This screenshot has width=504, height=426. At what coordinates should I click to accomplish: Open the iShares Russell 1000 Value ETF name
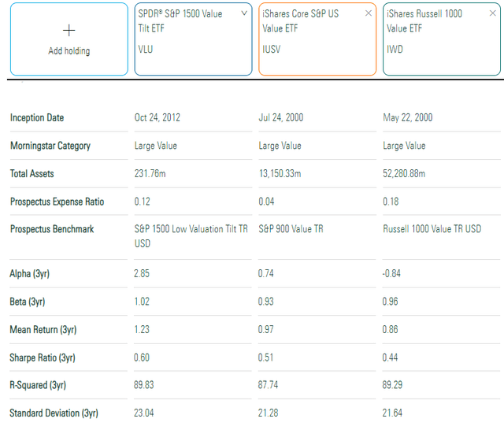[x=424, y=21]
